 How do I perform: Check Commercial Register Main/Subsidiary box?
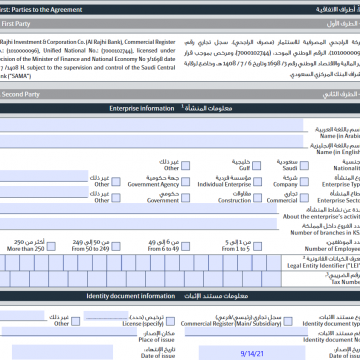point(288,321)
